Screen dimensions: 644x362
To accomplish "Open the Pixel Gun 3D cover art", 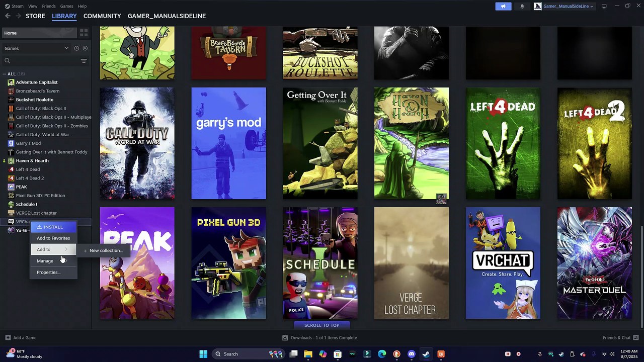I will (x=228, y=263).
